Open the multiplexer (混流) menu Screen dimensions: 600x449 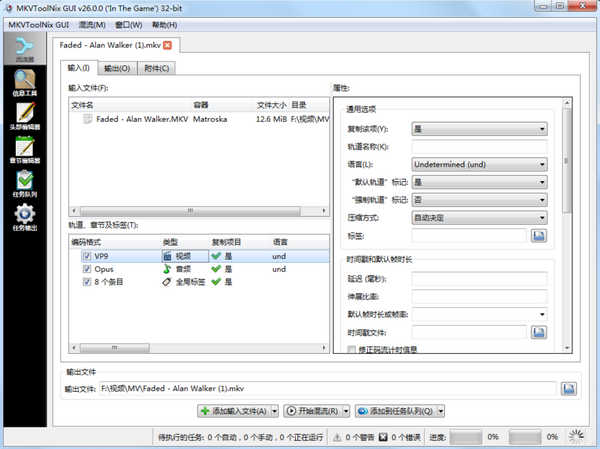click(92, 25)
